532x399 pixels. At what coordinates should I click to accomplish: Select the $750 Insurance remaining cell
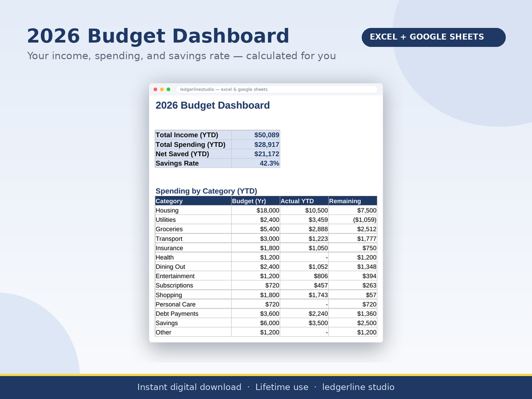click(353, 248)
